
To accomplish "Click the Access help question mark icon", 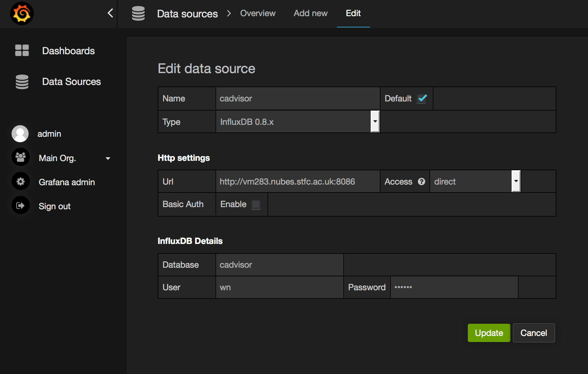I will click(422, 182).
